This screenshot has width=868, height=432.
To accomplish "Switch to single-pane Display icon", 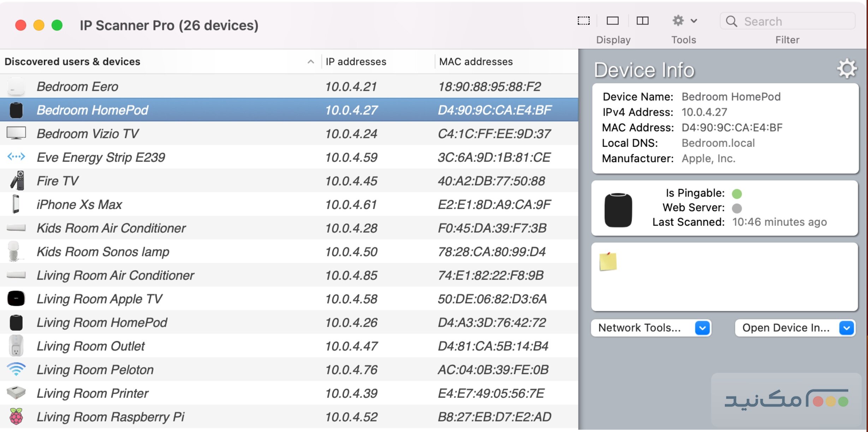I will [613, 21].
